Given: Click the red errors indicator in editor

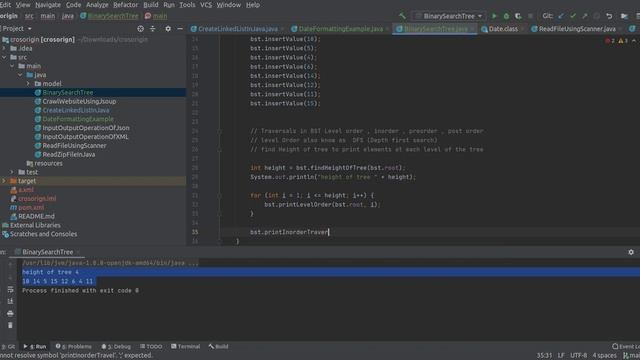Looking at the screenshot, I should [610, 41].
